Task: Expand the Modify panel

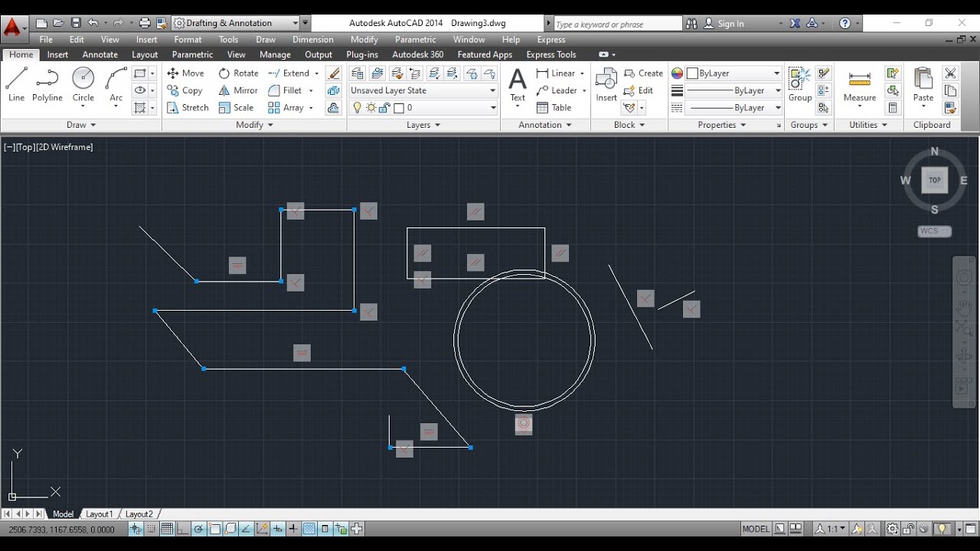Action: pyautogui.click(x=255, y=125)
